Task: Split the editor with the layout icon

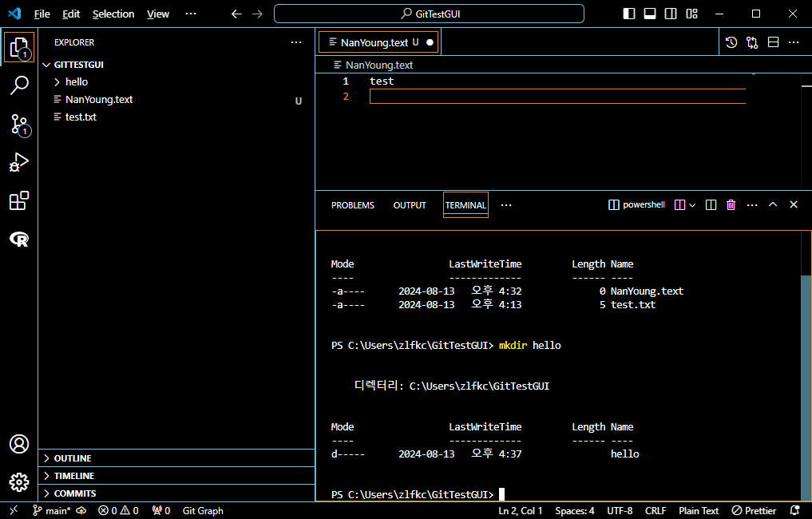Action: coord(773,42)
